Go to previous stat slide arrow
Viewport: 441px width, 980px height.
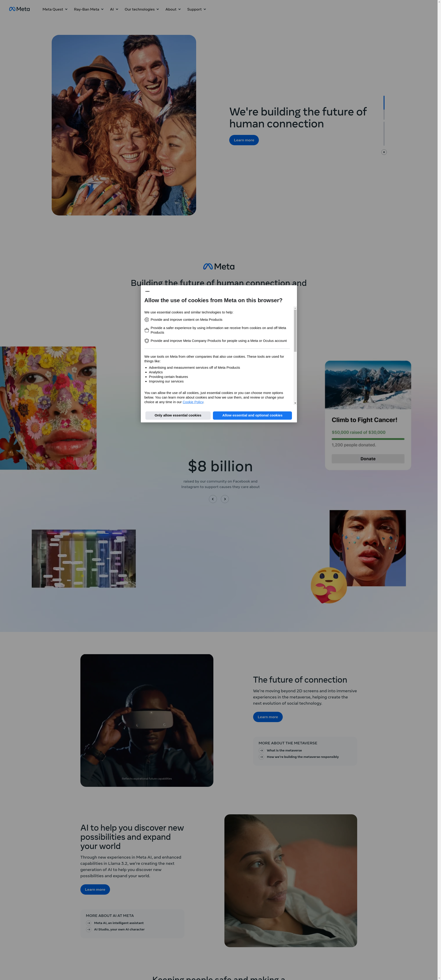pos(213,499)
